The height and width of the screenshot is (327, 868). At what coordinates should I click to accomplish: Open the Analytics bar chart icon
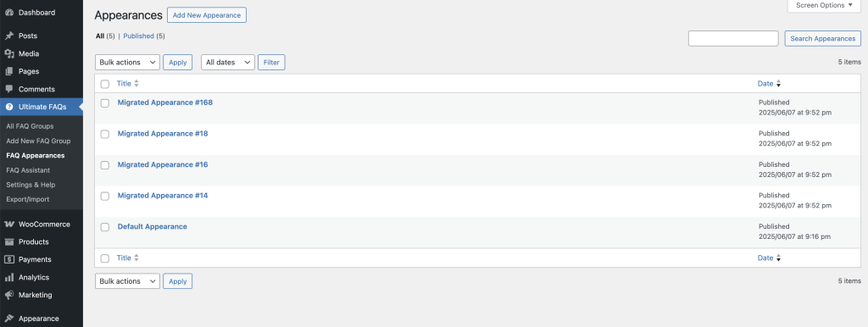click(x=8, y=277)
